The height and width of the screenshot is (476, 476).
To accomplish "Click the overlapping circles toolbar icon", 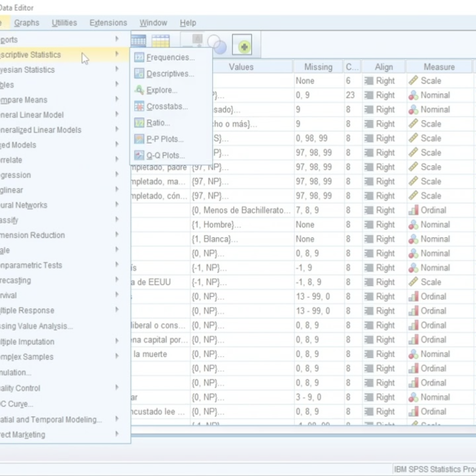I will pos(216,45).
